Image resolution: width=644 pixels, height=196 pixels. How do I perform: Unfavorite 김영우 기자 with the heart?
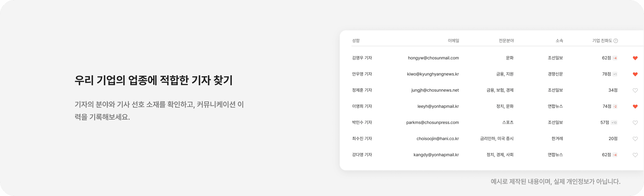pyautogui.click(x=635, y=58)
